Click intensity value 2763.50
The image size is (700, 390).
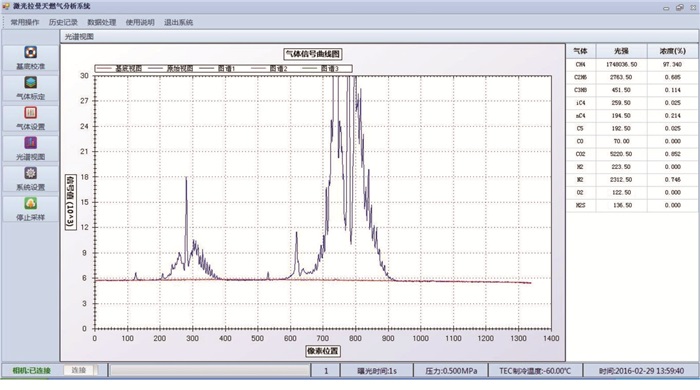(x=621, y=77)
